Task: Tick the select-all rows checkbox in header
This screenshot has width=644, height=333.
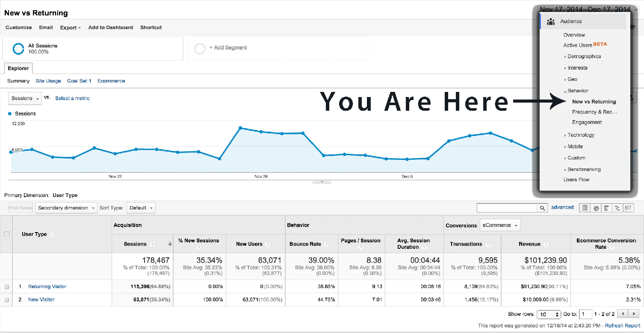Action: pyautogui.click(x=6, y=234)
